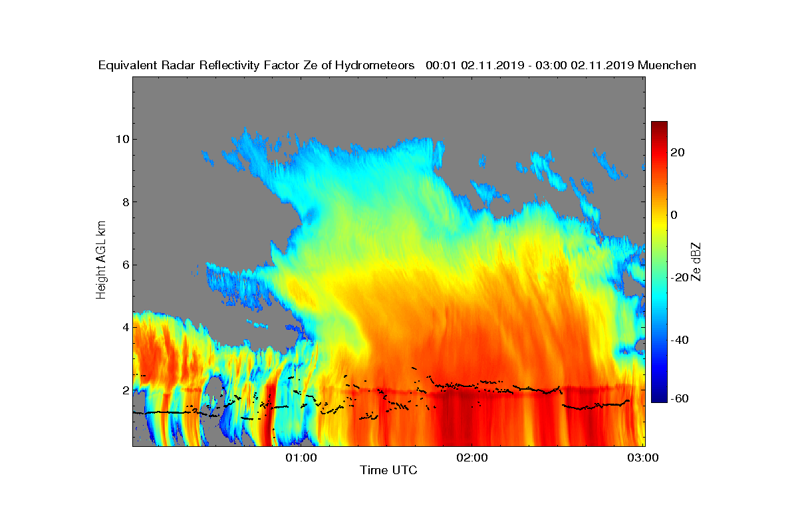Viewport: 798px width, 532px height.
Task: Click the height tick label '2'
Action: click(x=124, y=390)
